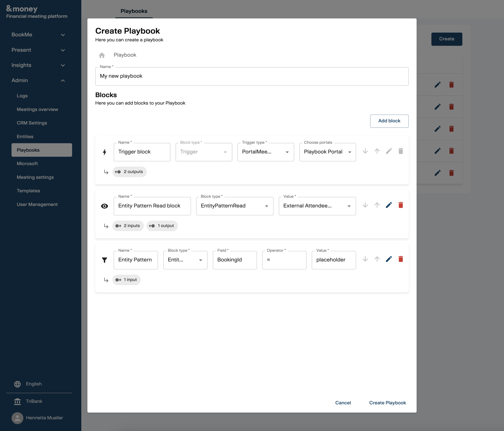
Task: Click the Add block button
Action: tap(389, 121)
